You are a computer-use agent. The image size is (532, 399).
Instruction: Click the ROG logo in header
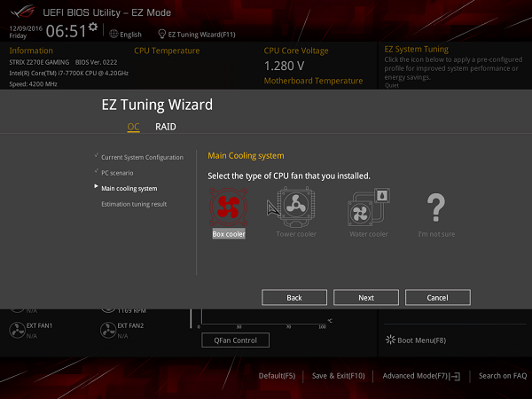[23, 12]
